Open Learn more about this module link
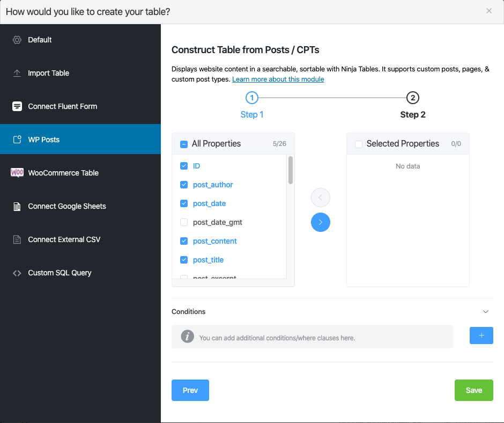 278,79
